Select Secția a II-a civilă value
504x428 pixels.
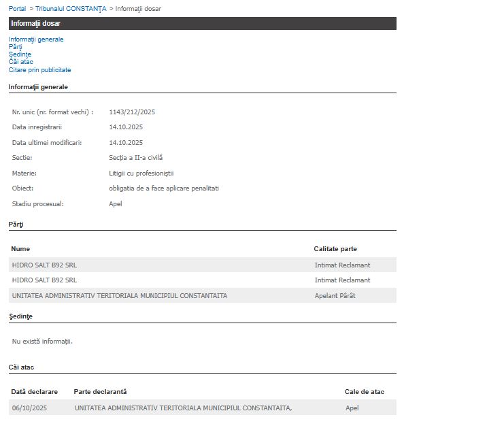point(135,158)
